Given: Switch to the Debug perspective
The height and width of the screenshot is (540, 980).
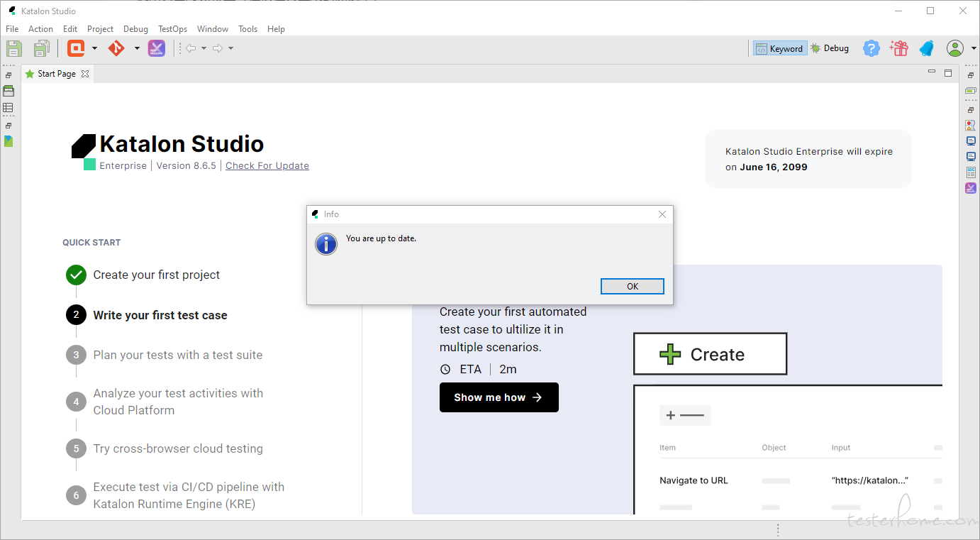Looking at the screenshot, I should pos(830,48).
